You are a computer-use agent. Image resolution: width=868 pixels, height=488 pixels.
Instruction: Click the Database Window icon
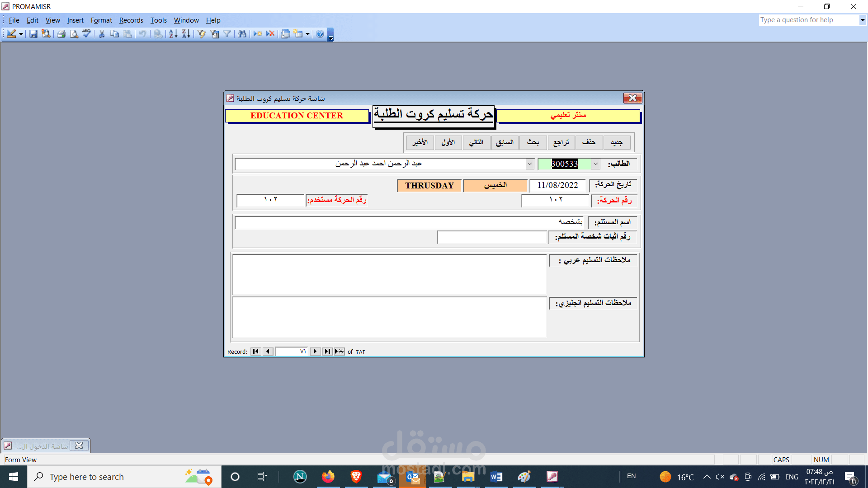pos(286,34)
